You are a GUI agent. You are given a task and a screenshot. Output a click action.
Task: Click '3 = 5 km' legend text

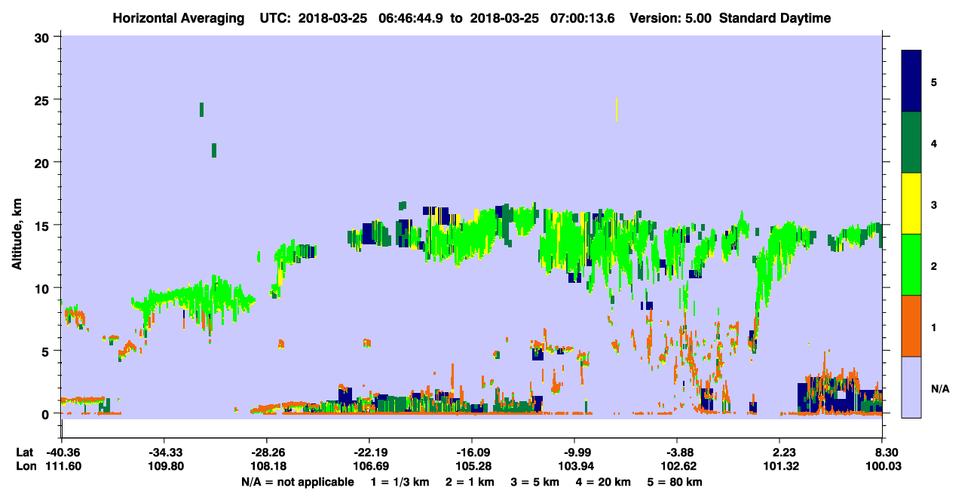click(x=534, y=481)
